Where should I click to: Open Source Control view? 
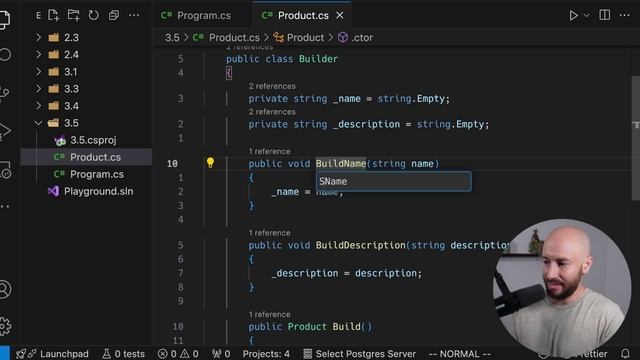pos(4,93)
